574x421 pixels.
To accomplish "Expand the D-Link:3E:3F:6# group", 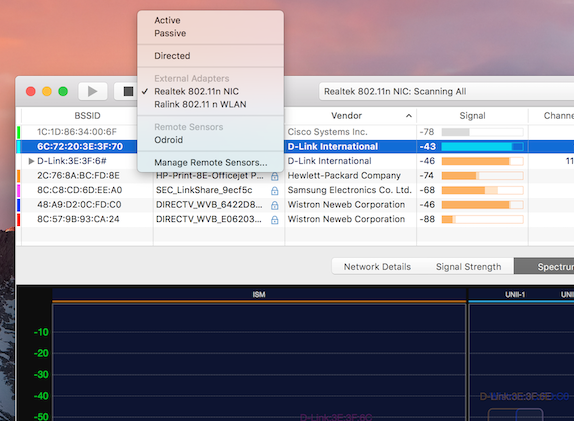I will (x=31, y=161).
